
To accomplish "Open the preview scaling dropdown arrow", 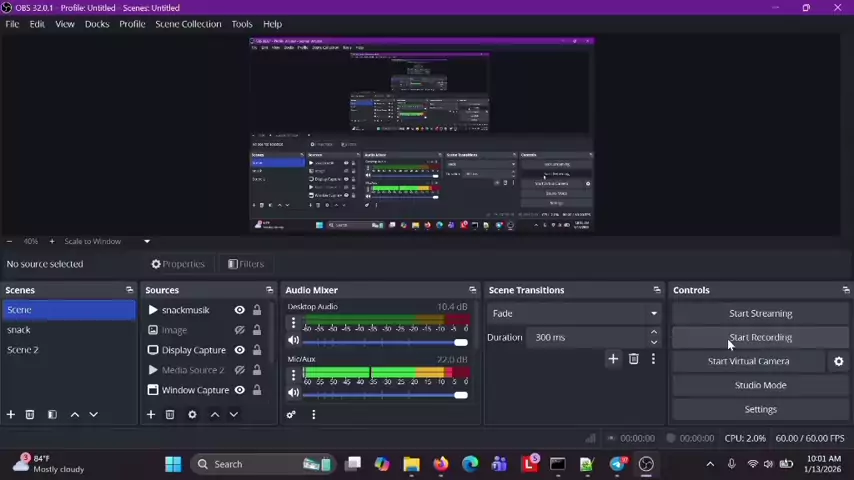I will tap(146, 241).
